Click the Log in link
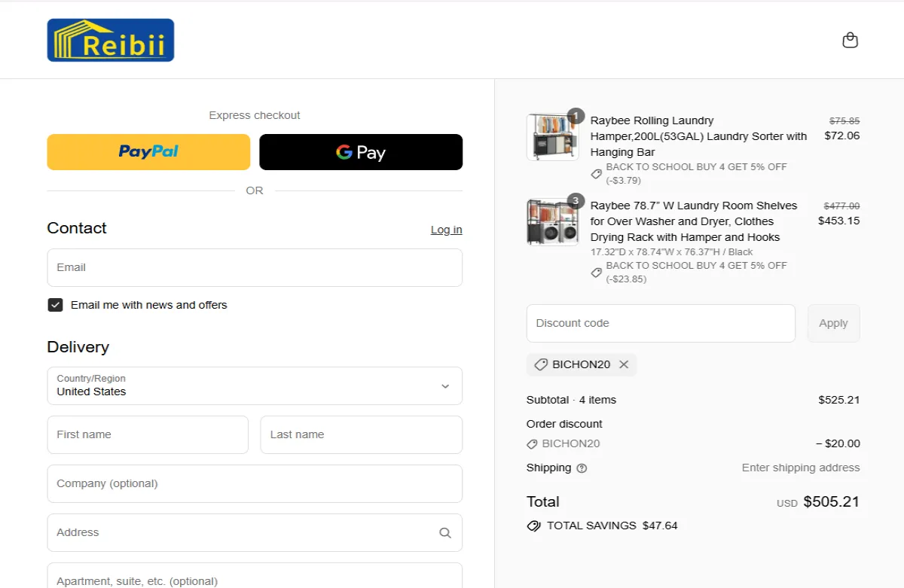This screenshot has width=904, height=588. pyautogui.click(x=446, y=230)
